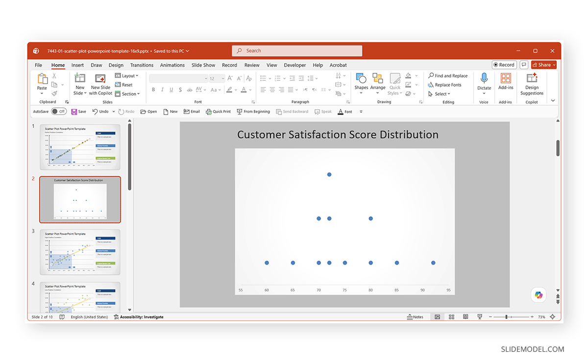Open the Share dropdown button
588x364 pixels.
tap(543, 65)
